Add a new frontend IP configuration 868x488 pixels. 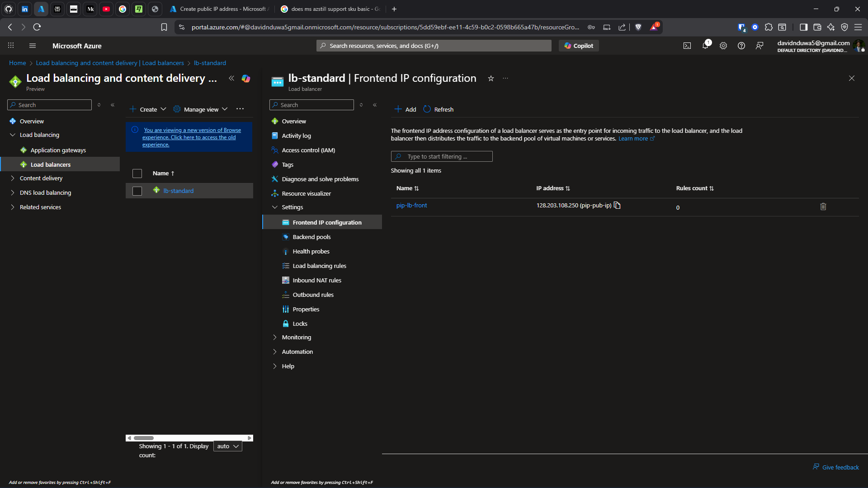click(405, 109)
